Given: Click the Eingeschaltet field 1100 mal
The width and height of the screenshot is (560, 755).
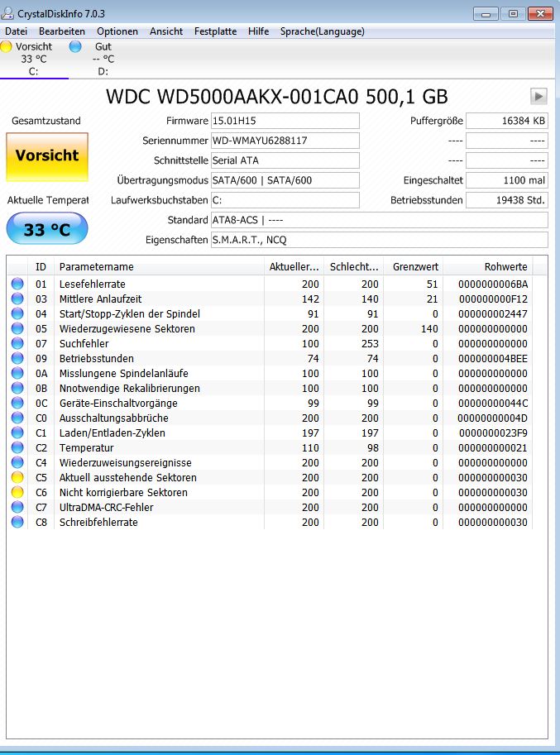Looking at the screenshot, I should click(x=507, y=180).
